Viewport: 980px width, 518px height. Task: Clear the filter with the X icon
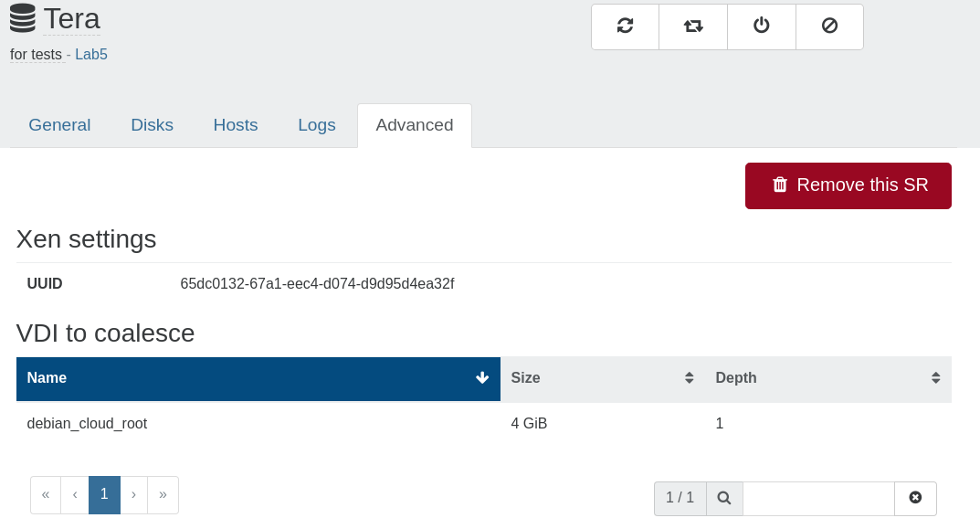915,498
